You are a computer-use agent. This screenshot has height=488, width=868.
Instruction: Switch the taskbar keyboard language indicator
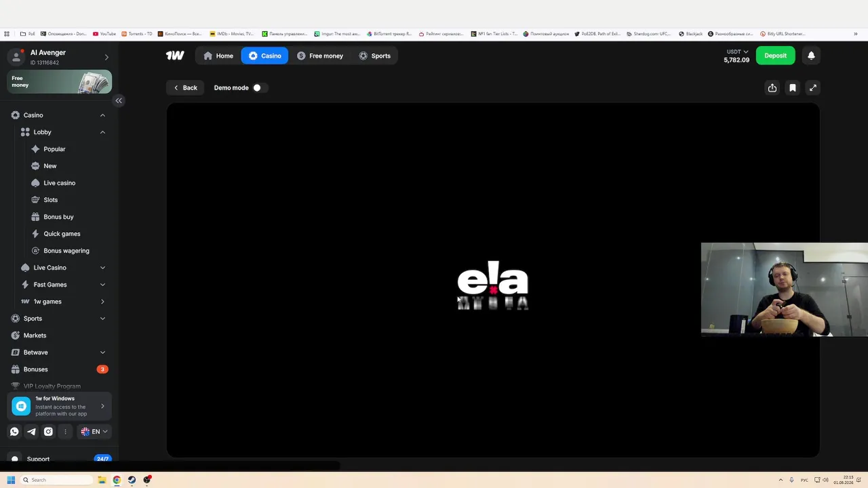pos(805,480)
